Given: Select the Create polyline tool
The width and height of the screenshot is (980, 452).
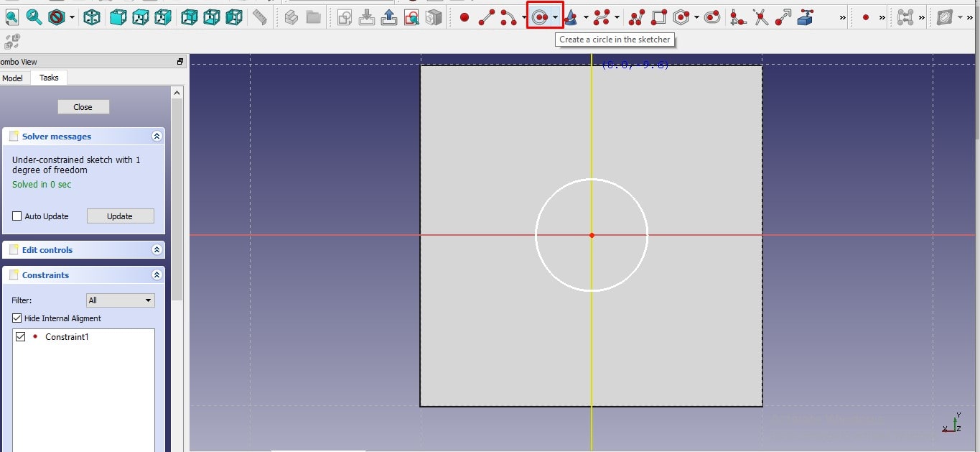Looking at the screenshot, I should pos(637,17).
